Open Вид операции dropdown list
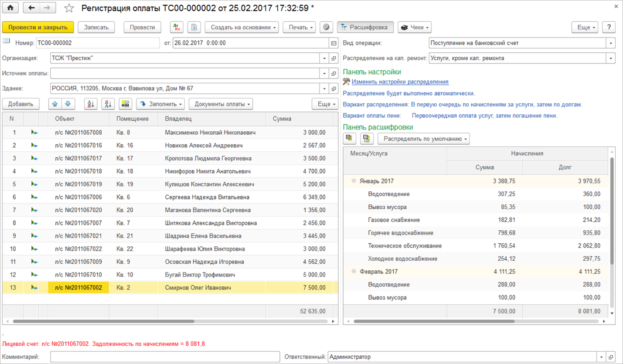 [610, 43]
